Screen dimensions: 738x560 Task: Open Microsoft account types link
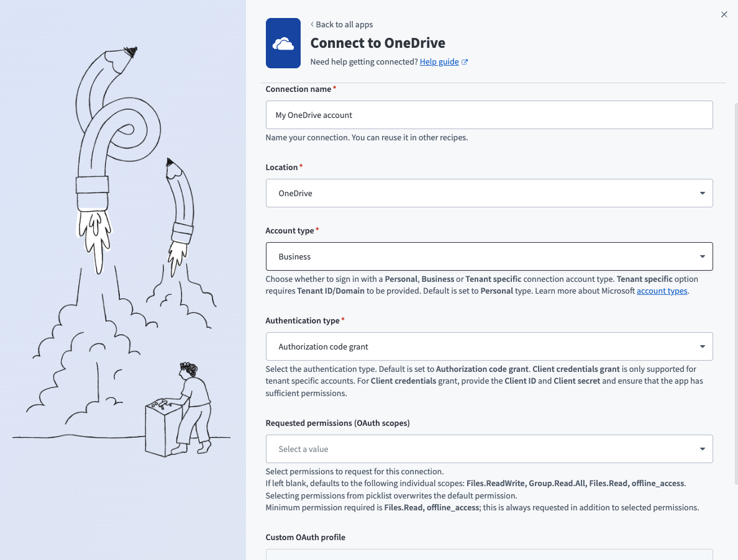[662, 291]
